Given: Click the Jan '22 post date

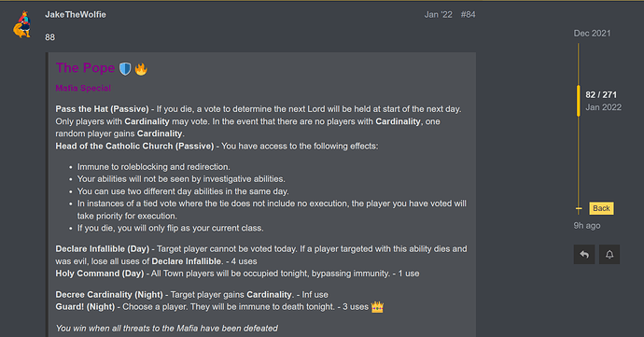Looking at the screenshot, I should pyautogui.click(x=439, y=14).
